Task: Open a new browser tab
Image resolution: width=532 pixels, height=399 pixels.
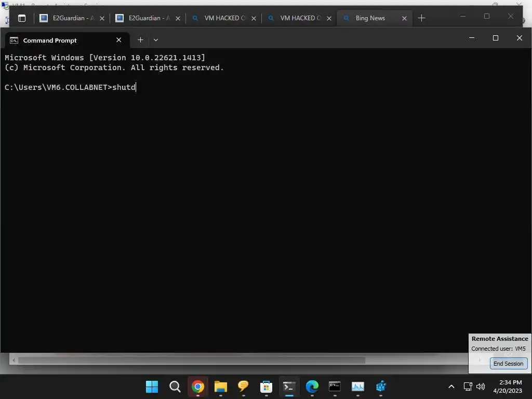Action: tap(421, 18)
